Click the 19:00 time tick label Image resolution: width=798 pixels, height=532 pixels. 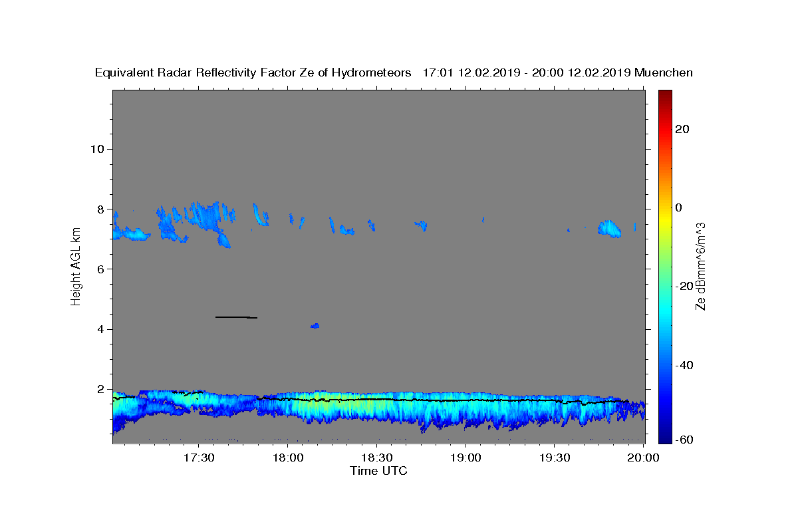(465, 458)
